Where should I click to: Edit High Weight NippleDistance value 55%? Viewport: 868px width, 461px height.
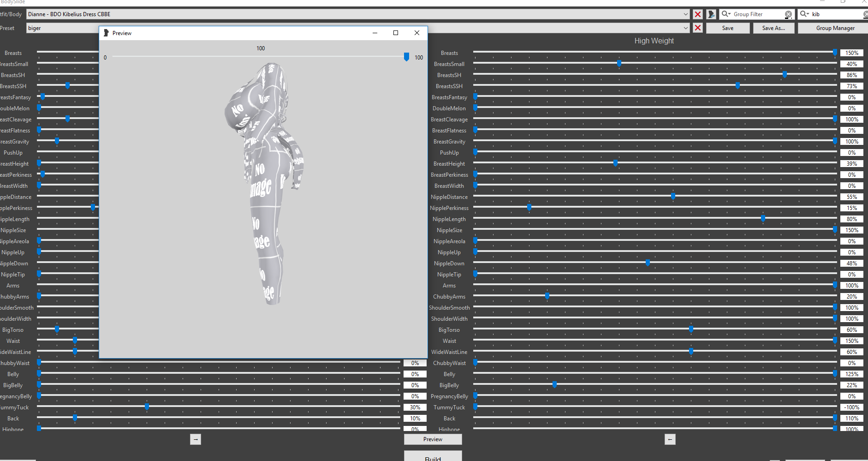click(x=852, y=197)
